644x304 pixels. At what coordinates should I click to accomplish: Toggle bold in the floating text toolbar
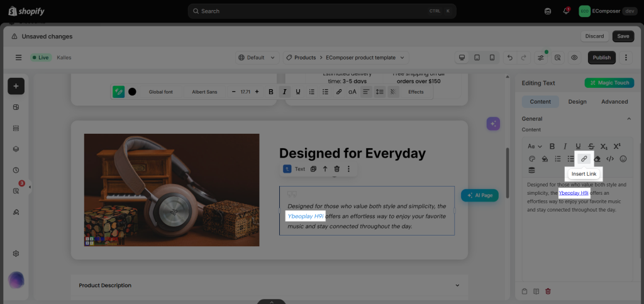coord(270,92)
